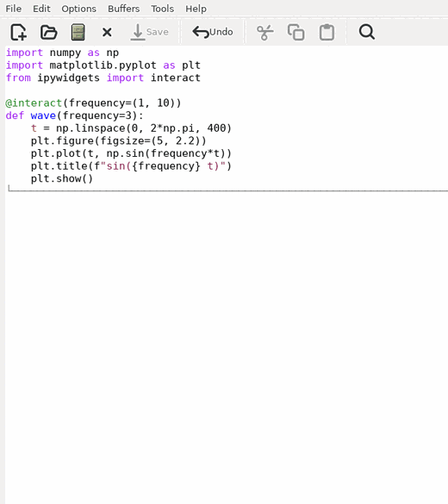
Task: Open the Buffers menu
Action: (x=124, y=9)
